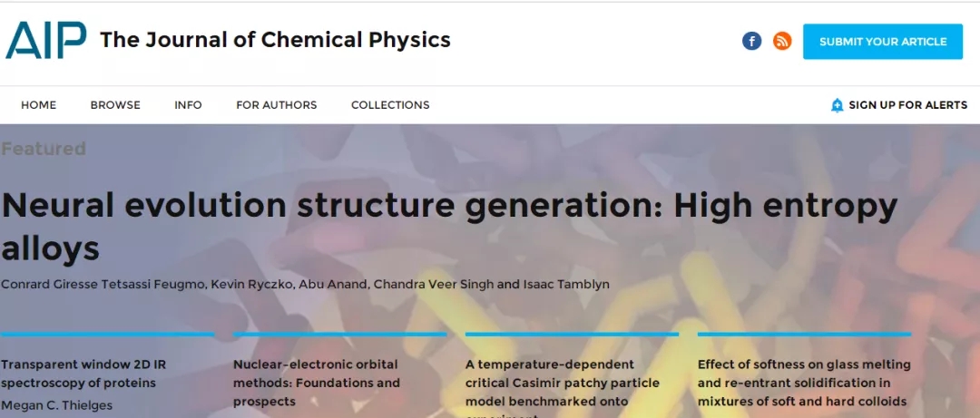Screen dimensions: 980x418
Task: Go to the Collections menu
Action: point(390,105)
